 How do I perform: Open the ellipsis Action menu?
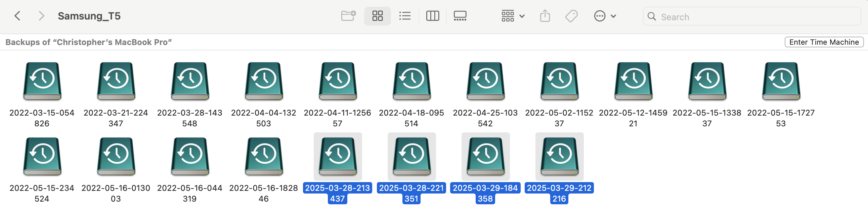(605, 16)
